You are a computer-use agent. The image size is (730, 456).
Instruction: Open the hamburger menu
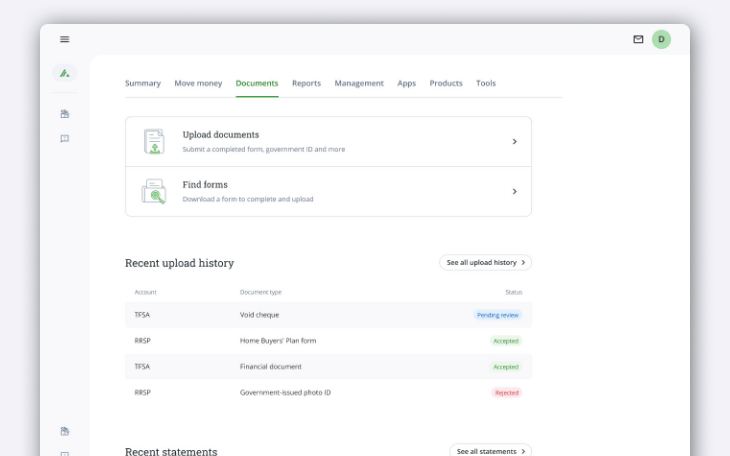(x=65, y=39)
